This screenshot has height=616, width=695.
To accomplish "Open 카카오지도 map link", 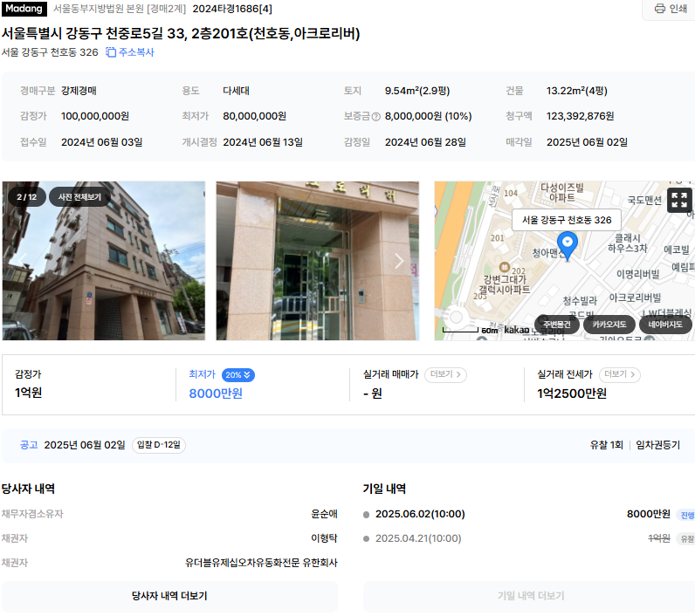I will tap(609, 325).
